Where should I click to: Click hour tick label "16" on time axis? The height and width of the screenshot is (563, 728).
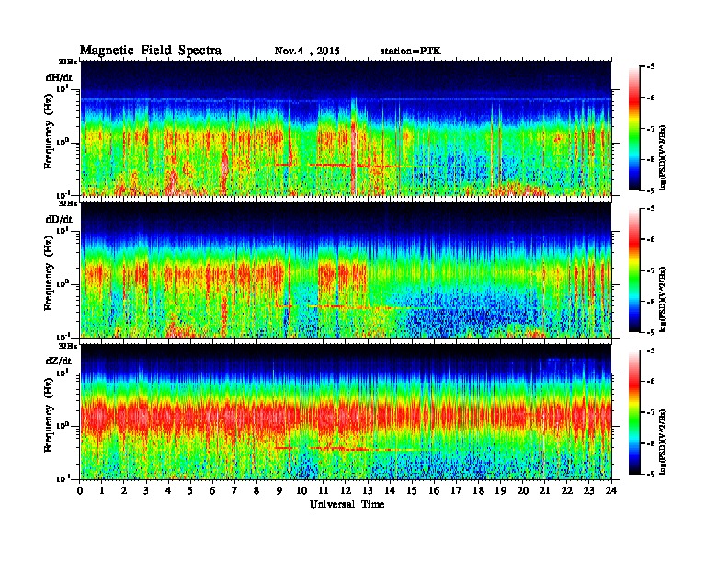pos(434,491)
